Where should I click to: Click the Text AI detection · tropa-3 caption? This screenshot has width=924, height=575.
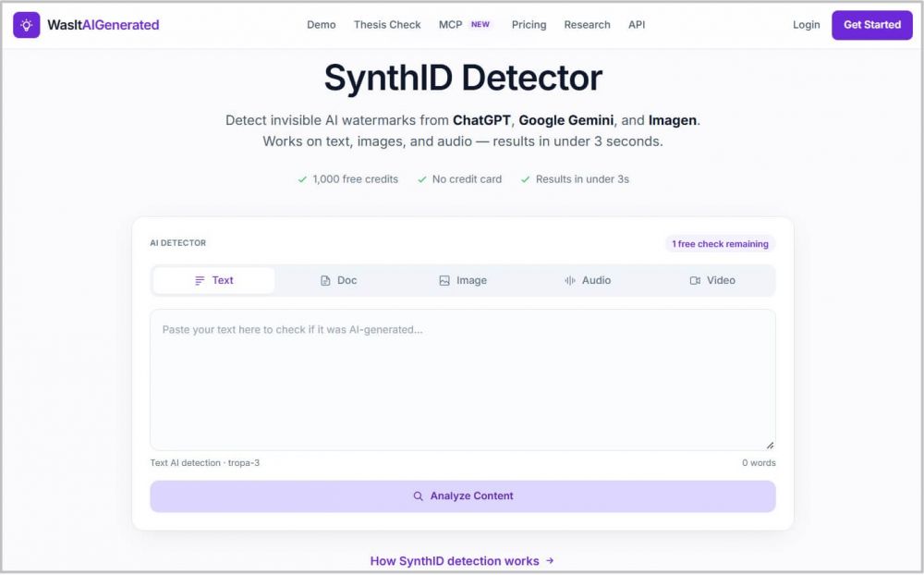click(x=204, y=463)
